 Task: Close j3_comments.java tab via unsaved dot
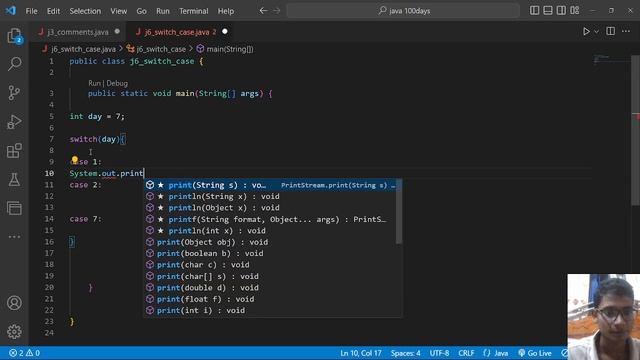(117, 31)
